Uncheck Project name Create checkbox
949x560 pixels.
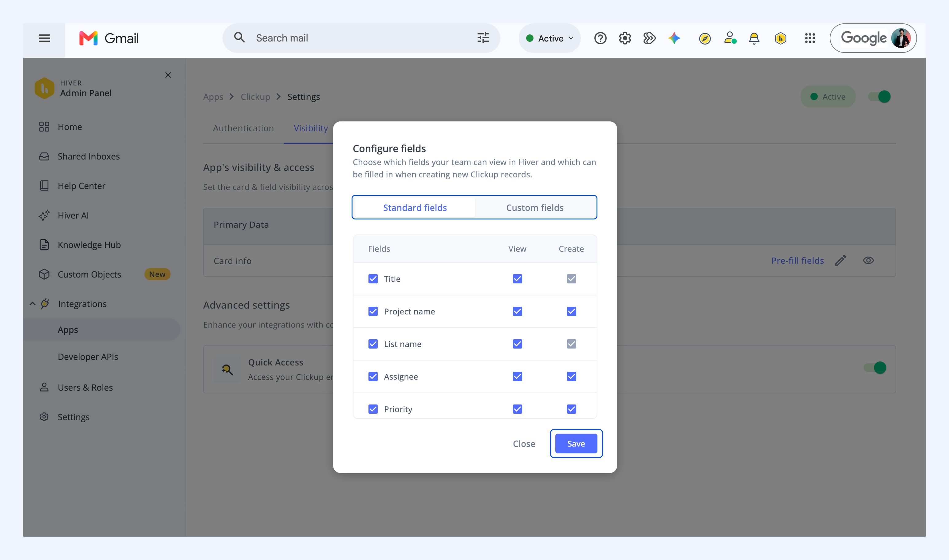tap(571, 311)
